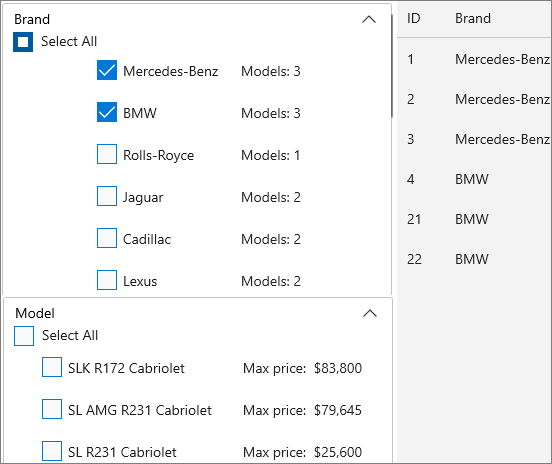The image size is (552, 464).
Task: Click the Brand filter group title
Action: tap(32, 19)
